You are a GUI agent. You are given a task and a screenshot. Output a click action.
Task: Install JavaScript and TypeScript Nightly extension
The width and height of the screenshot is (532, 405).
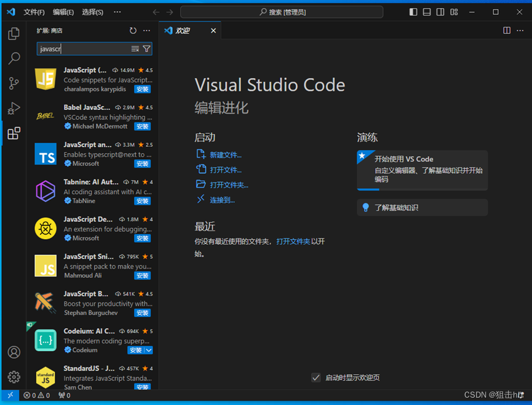pos(142,163)
